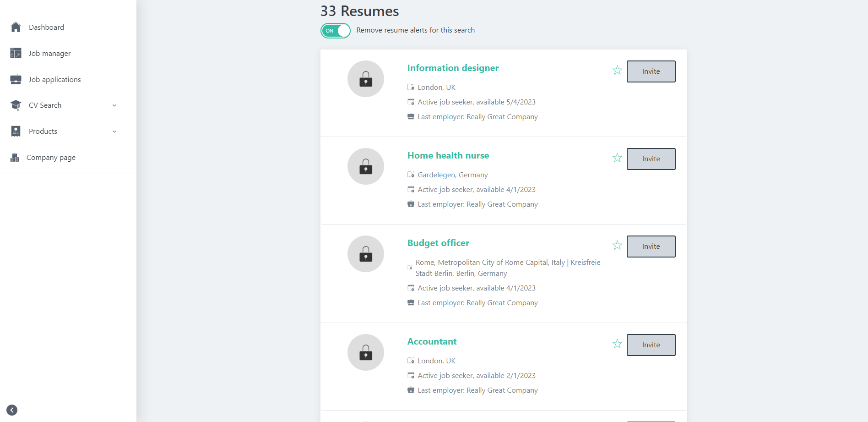Click Accountant's Last employer text
Viewport: 868px width, 422px height.
(477, 390)
